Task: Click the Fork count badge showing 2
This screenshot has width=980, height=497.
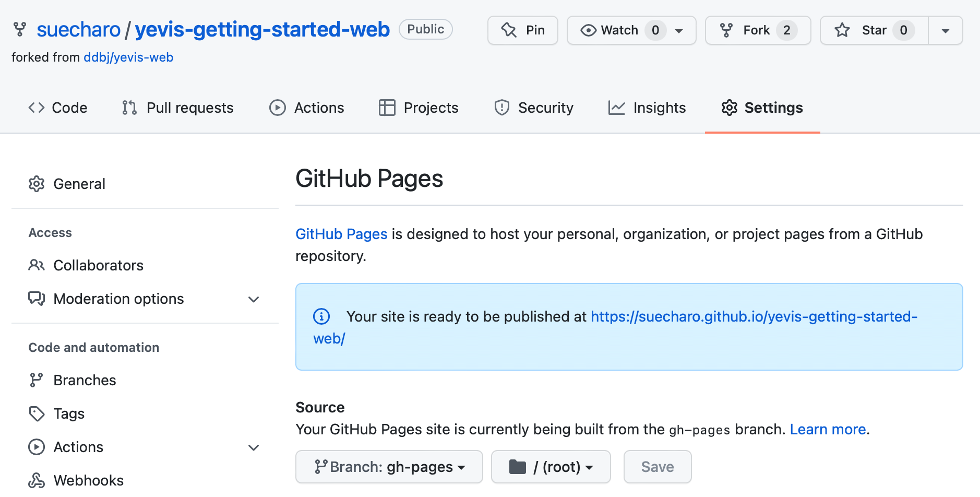Action: [x=786, y=30]
